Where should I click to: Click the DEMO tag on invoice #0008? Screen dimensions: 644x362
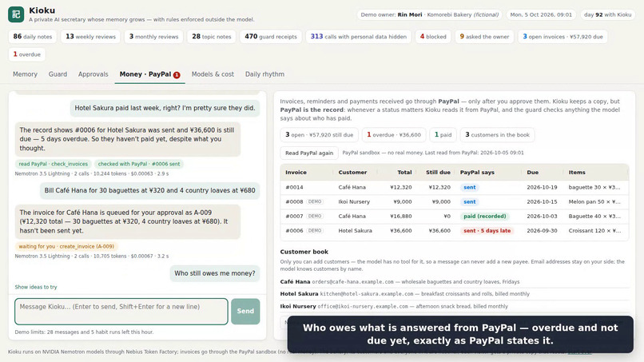click(315, 201)
